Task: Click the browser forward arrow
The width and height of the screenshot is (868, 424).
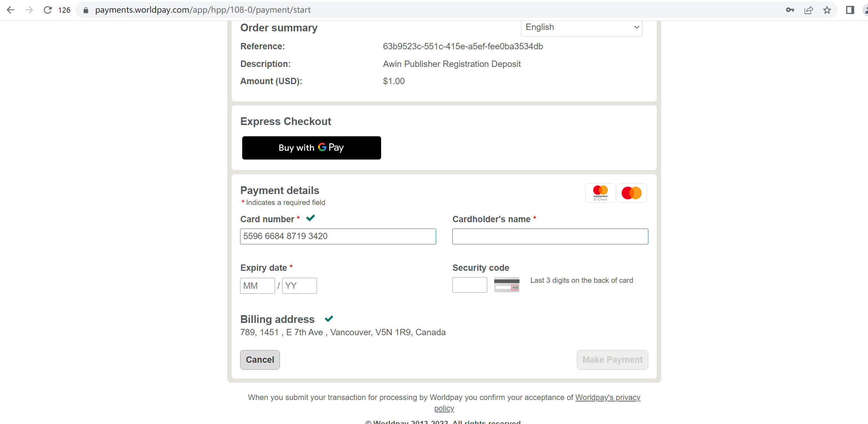Action: coord(29,10)
